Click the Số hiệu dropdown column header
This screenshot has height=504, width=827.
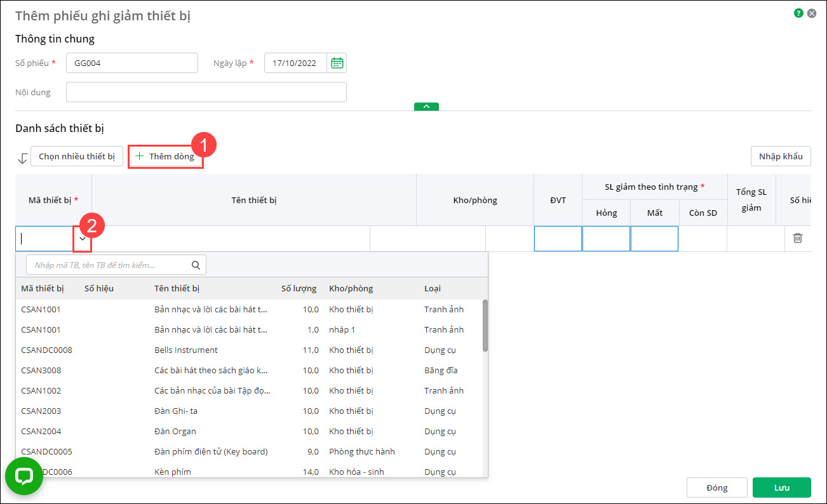[99, 289]
